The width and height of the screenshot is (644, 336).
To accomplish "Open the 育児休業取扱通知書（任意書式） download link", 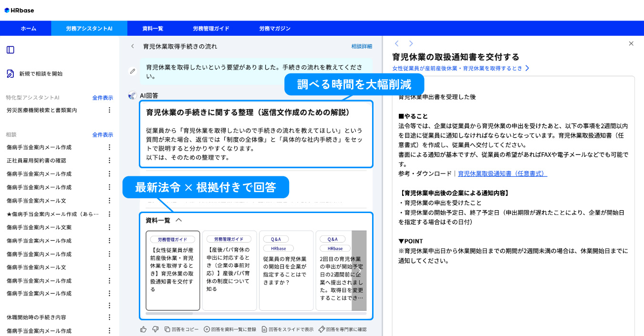I will coord(502,174).
